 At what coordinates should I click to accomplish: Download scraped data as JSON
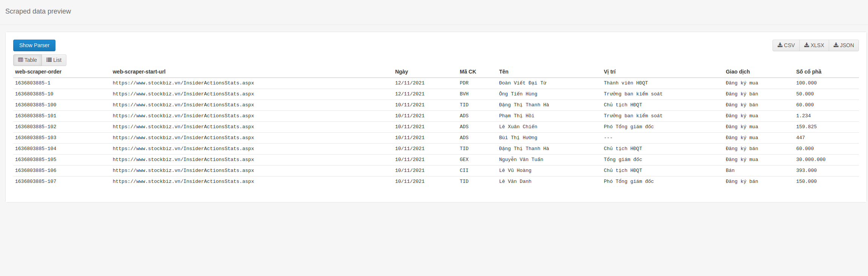[843, 45]
